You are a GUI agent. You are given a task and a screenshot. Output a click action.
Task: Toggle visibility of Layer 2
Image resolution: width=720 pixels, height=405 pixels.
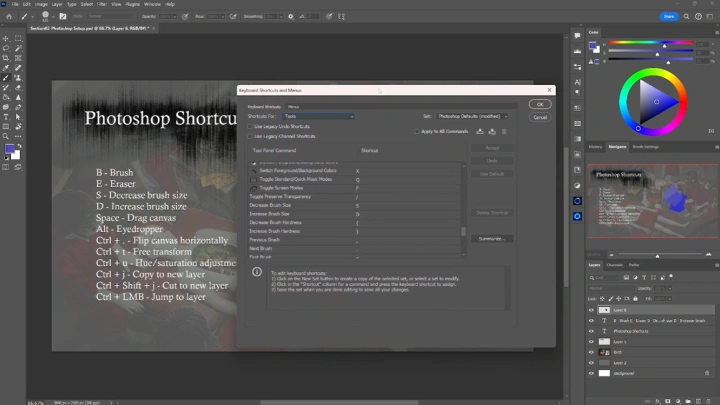pos(591,363)
